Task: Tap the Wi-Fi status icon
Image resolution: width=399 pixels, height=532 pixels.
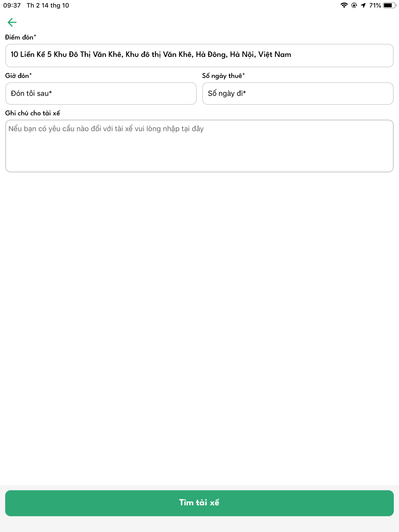Action: 344,5
